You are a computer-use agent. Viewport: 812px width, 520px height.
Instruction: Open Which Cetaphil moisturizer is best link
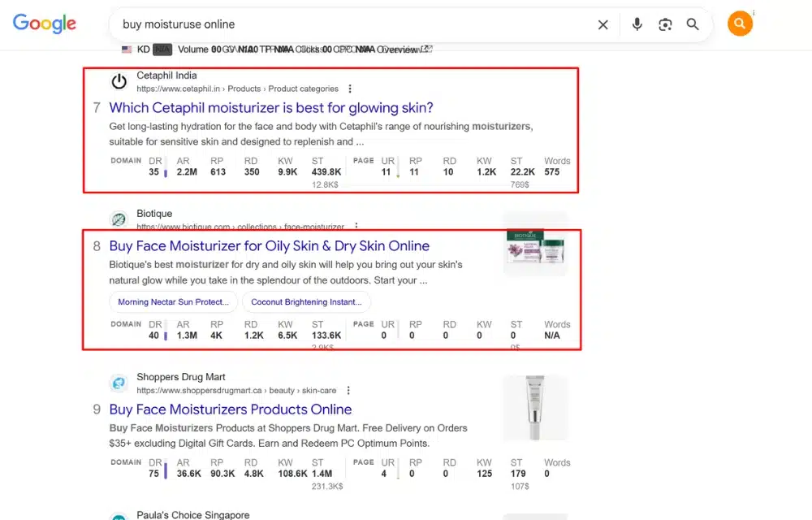coord(271,108)
